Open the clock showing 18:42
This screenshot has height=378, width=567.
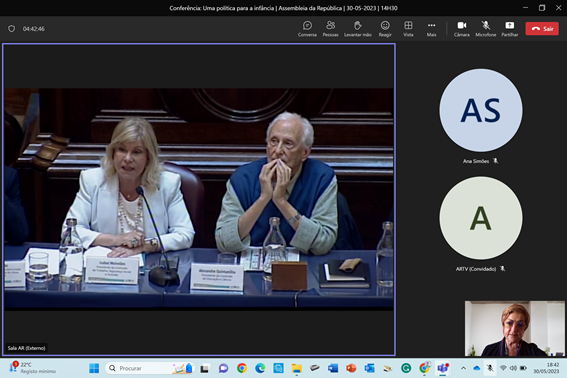coord(546,368)
